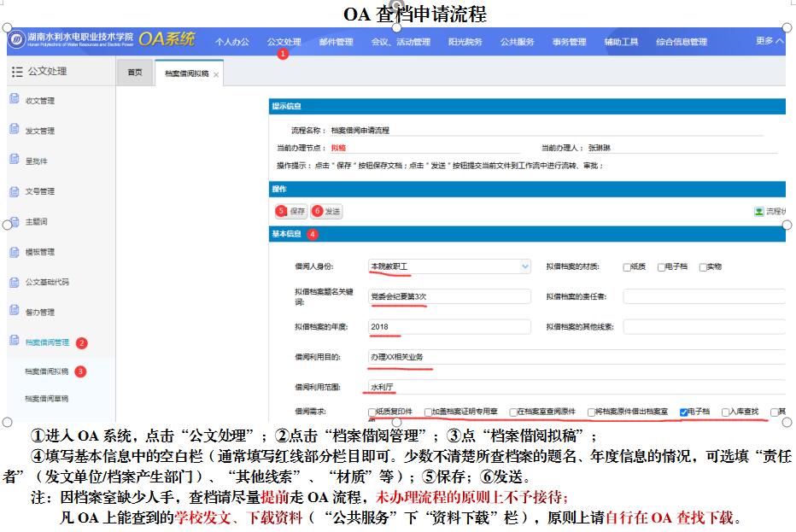Check the 在档案室查阅原件 box

tap(513, 412)
